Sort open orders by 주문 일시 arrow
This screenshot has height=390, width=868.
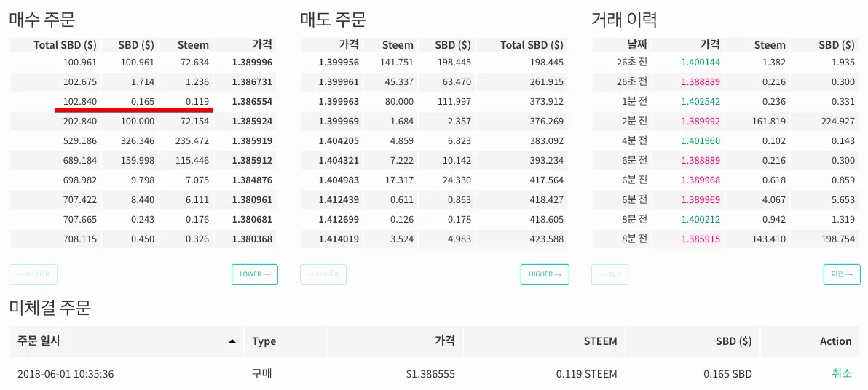click(232, 341)
